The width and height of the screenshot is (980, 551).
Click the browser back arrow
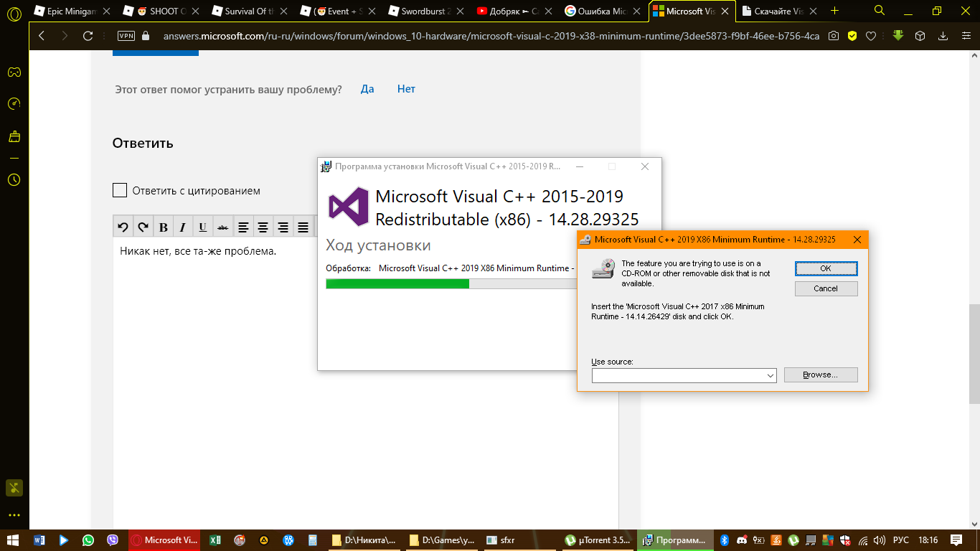pyautogui.click(x=42, y=36)
